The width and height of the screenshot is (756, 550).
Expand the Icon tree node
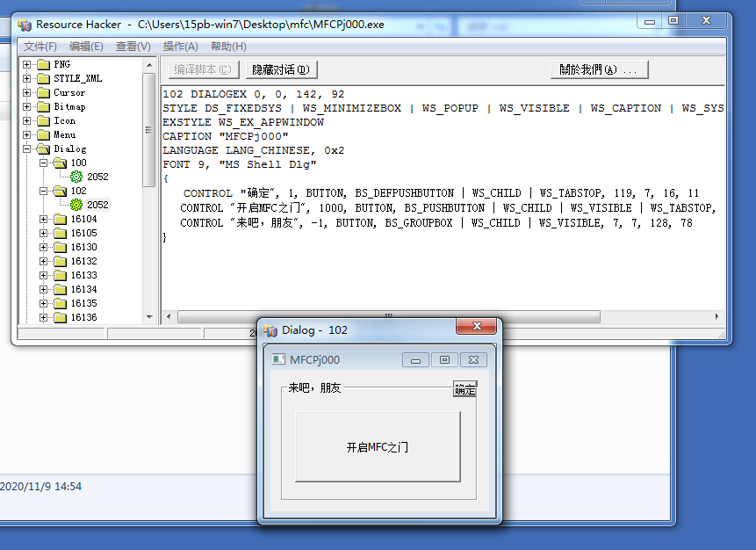click(27, 120)
